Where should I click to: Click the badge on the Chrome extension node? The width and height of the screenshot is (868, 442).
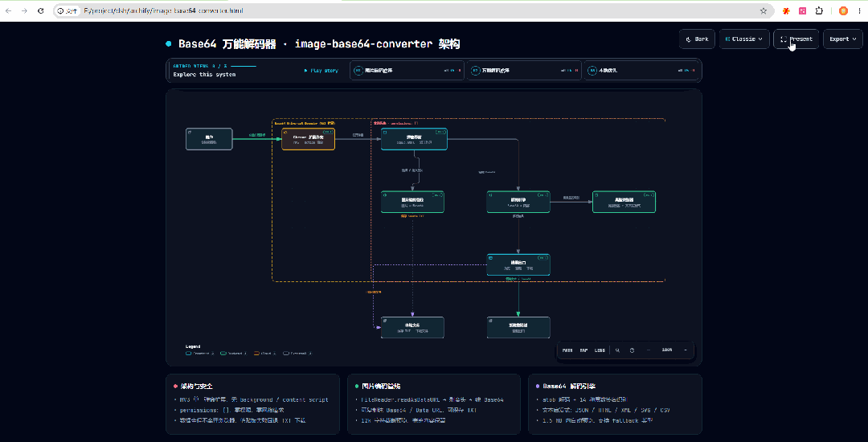[328, 132]
